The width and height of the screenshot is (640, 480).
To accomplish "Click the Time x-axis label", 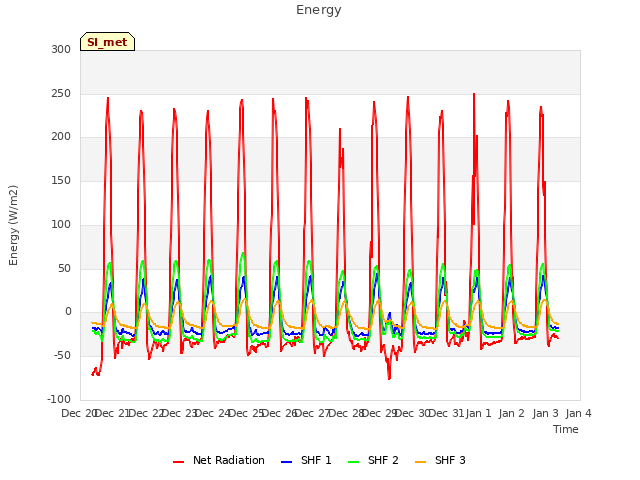I will [566, 429].
